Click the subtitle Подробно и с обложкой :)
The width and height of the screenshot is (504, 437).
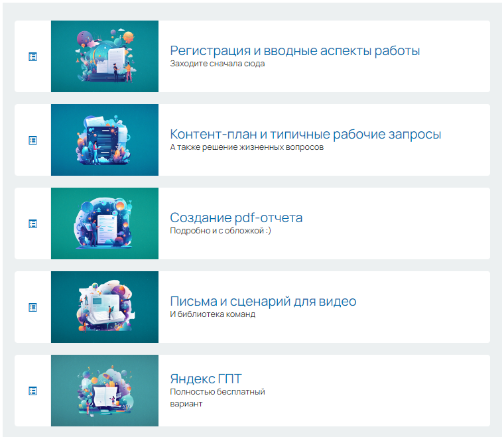click(220, 231)
